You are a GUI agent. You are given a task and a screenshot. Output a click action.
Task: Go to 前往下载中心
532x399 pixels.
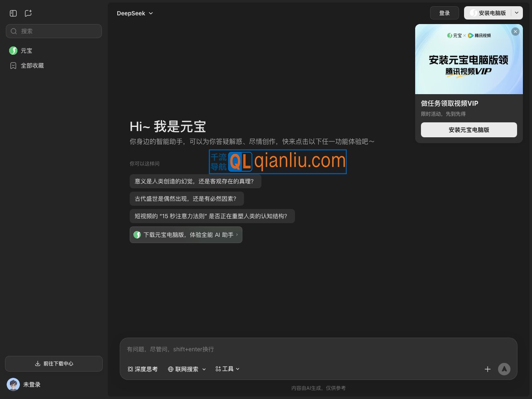pos(54,364)
